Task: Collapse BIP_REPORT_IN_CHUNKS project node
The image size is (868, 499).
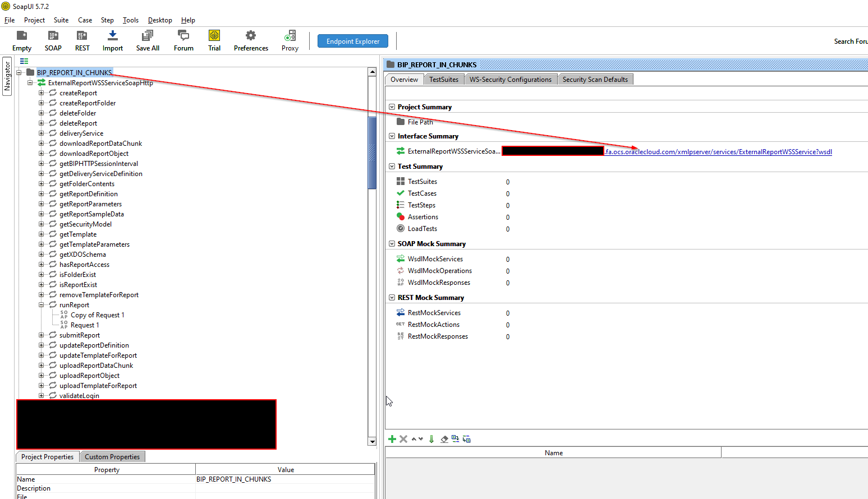Action: pos(20,72)
